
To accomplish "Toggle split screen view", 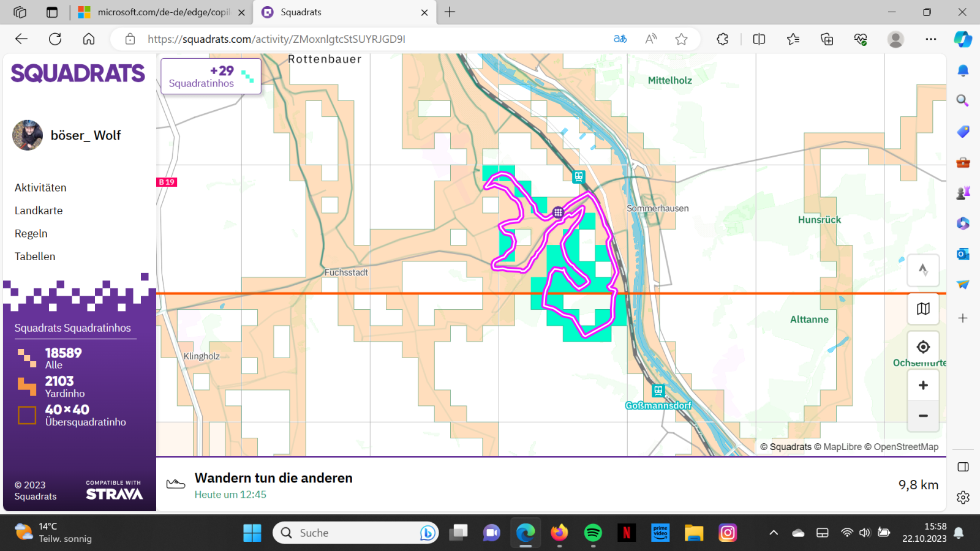I will click(759, 39).
